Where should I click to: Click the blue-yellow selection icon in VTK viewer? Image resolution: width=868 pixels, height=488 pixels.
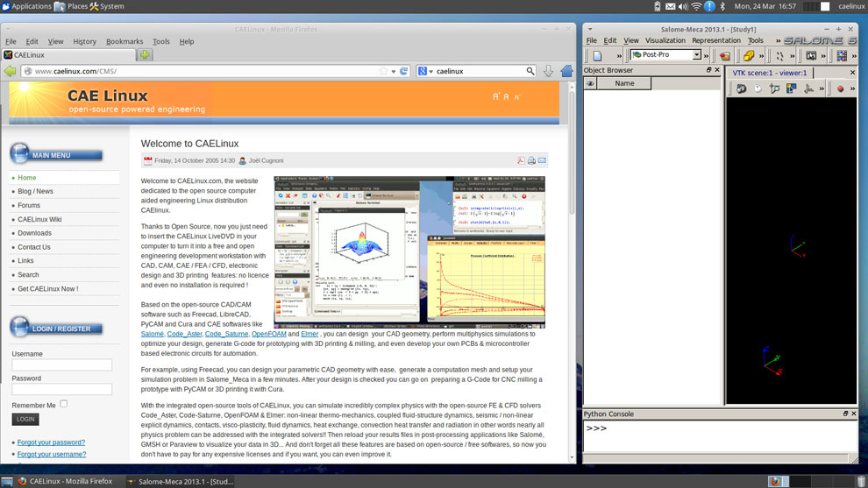tap(791, 88)
